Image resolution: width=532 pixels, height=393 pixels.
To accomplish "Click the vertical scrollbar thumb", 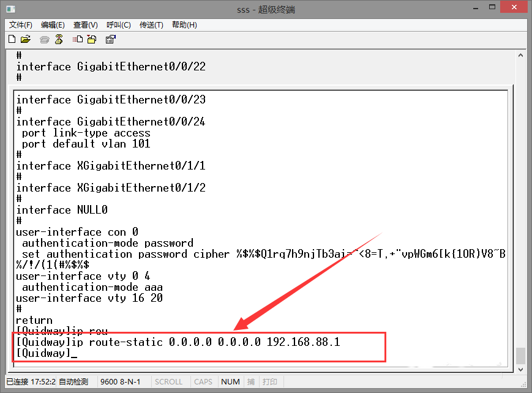I will [x=521, y=356].
